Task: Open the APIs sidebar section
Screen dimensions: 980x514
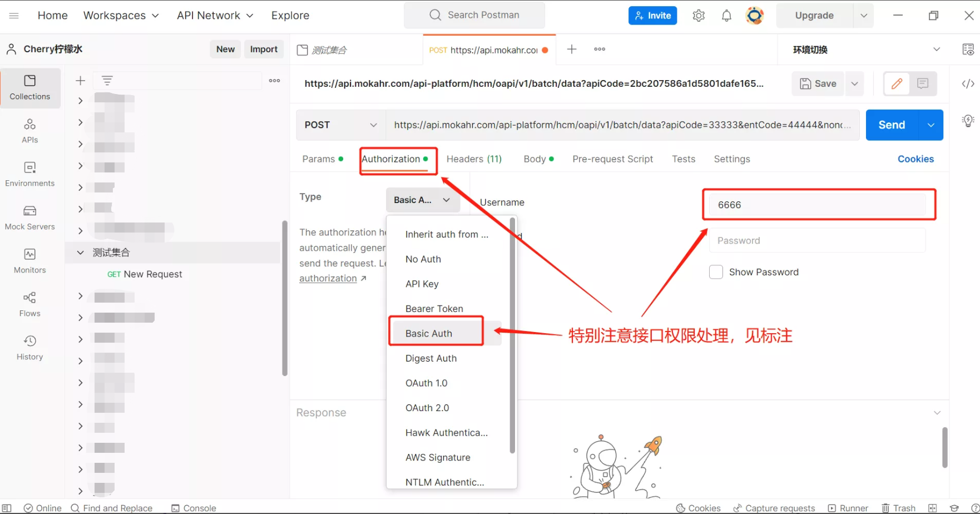Action: coord(30,131)
